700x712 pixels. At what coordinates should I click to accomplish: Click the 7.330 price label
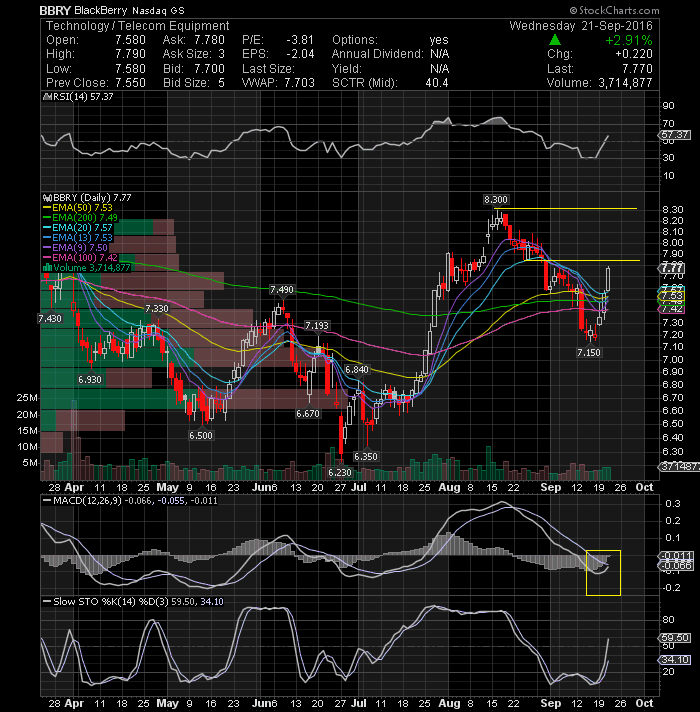pos(157,309)
